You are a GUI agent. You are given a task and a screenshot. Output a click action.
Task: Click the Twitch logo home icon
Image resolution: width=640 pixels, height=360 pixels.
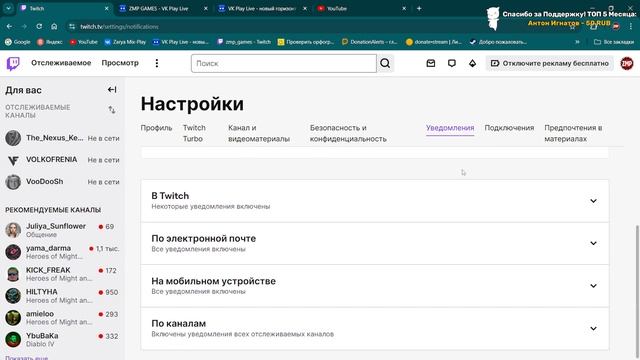click(x=13, y=63)
